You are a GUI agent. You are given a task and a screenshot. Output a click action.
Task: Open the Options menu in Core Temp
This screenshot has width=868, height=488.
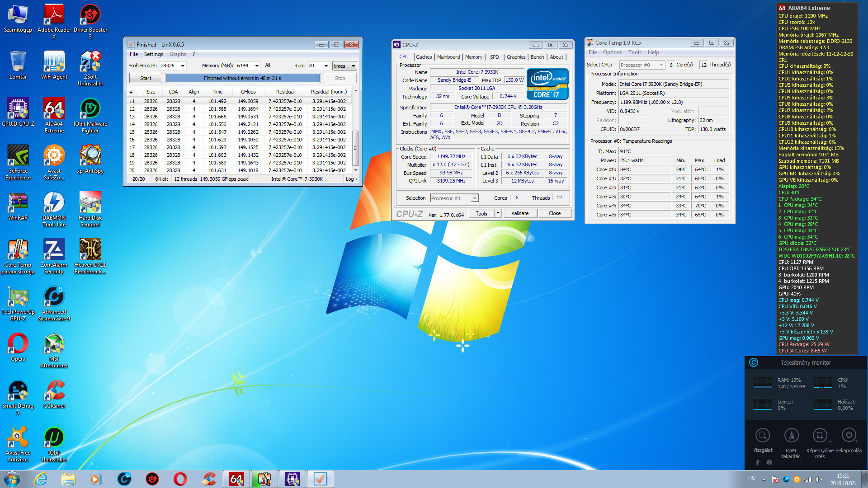612,52
